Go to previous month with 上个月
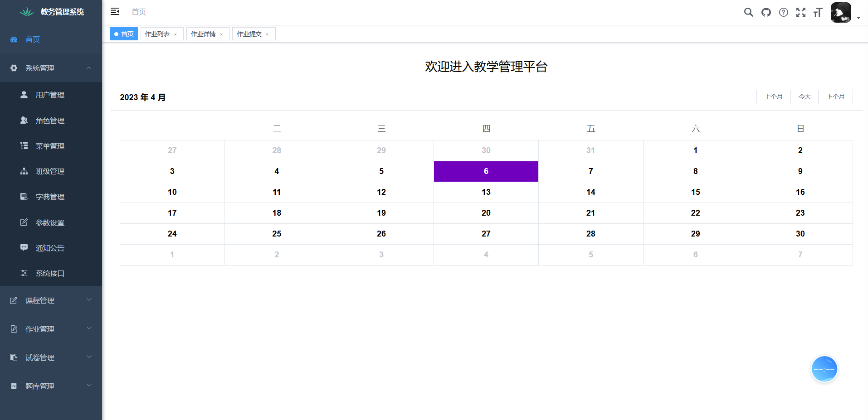Screen dimensions: 868x420 coord(773,97)
